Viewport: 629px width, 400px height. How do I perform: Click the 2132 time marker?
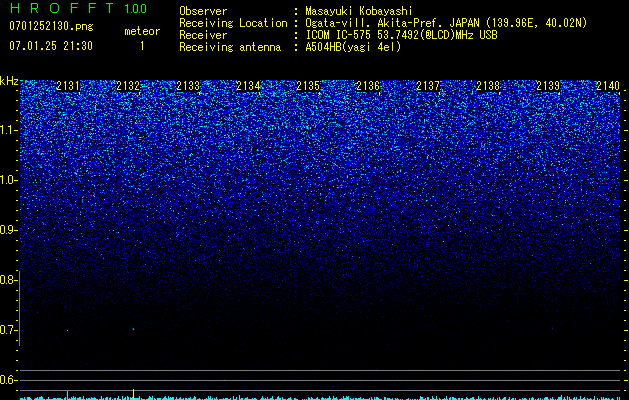[x=128, y=86]
